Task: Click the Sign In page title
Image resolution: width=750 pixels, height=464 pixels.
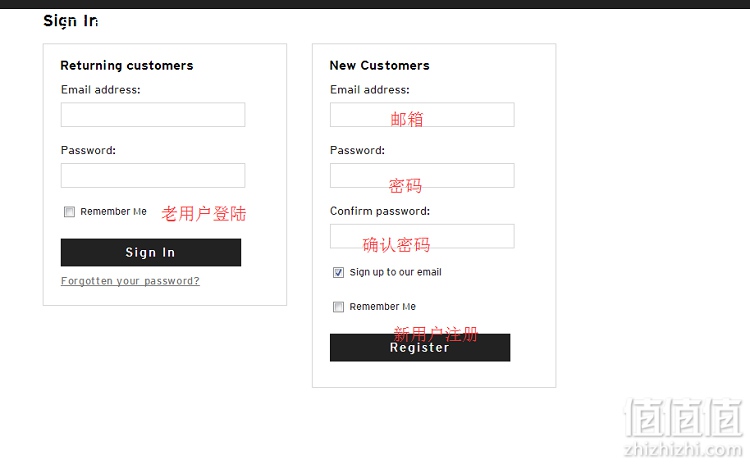Action: (x=71, y=21)
